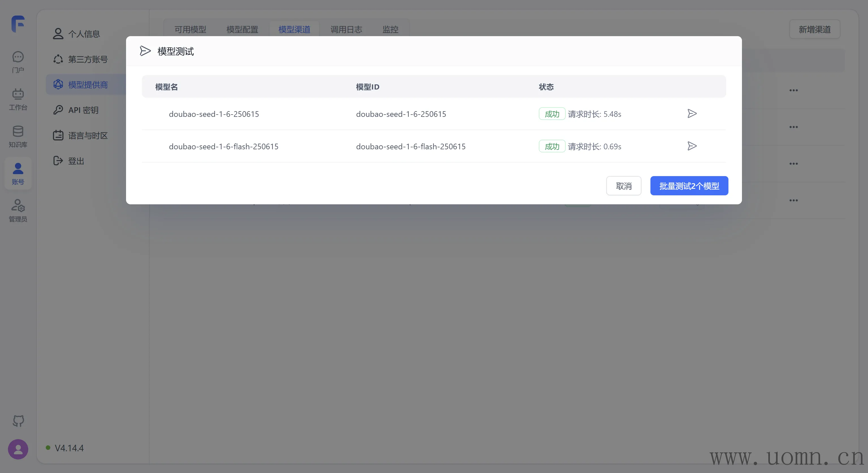
Task: Open API 密钥 menu item
Action: click(83, 110)
